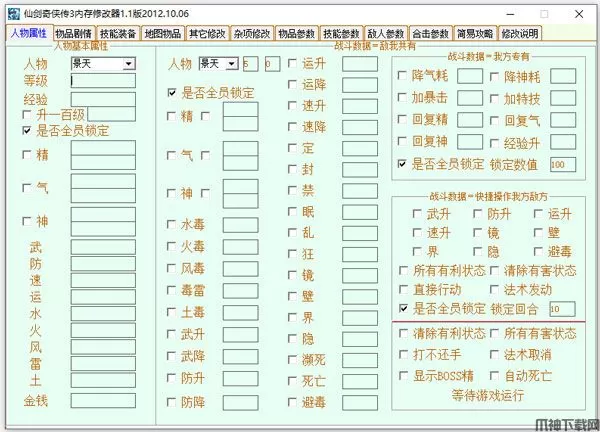Image resolution: width=600 pixels, height=432 pixels.
Task: Click the 锁定数值 field showing 100
Action: 563,165
